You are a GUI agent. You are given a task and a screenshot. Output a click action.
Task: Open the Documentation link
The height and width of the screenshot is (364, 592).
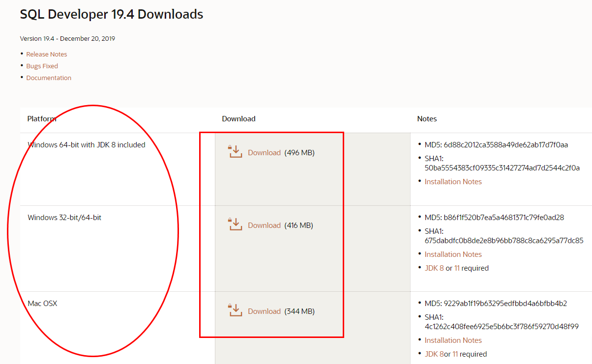[49, 78]
